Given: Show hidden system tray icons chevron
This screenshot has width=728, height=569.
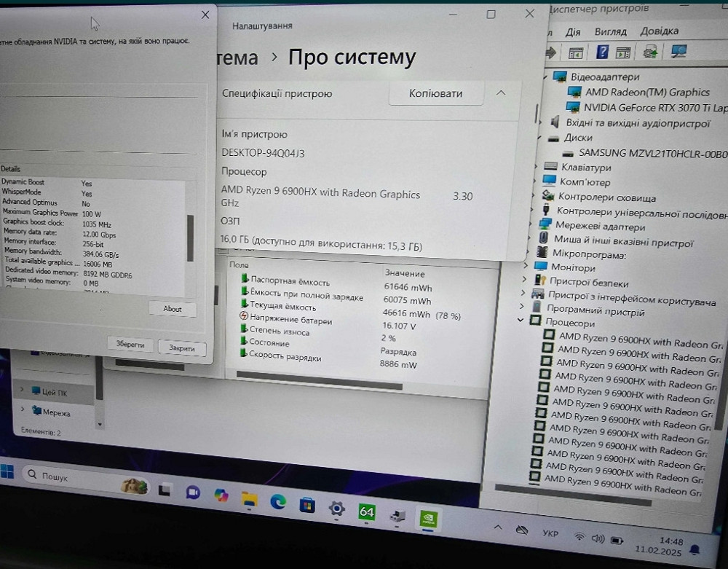Looking at the screenshot, I should point(498,527).
